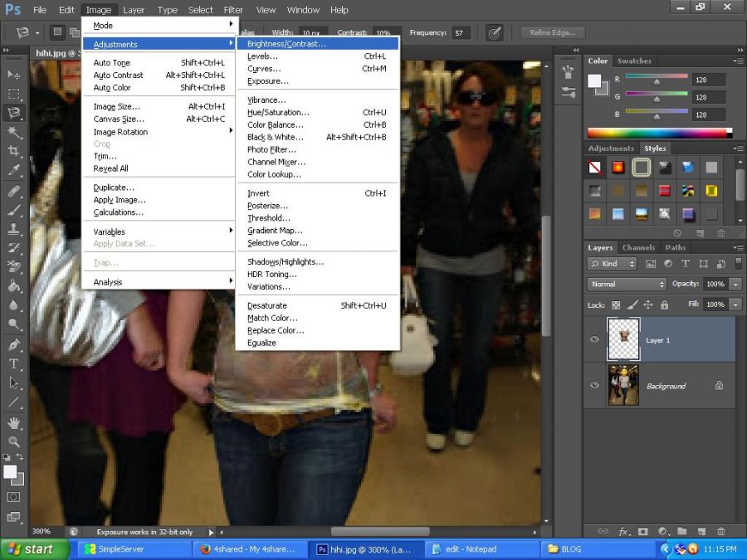Expand the Image Rotation submenu
747x560 pixels.
click(x=159, y=132)
